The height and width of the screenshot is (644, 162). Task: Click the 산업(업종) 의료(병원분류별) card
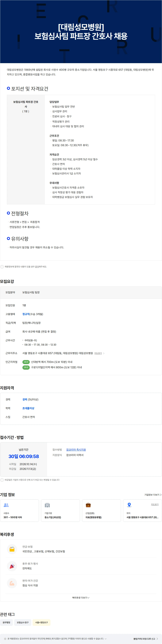coord(101,510)
